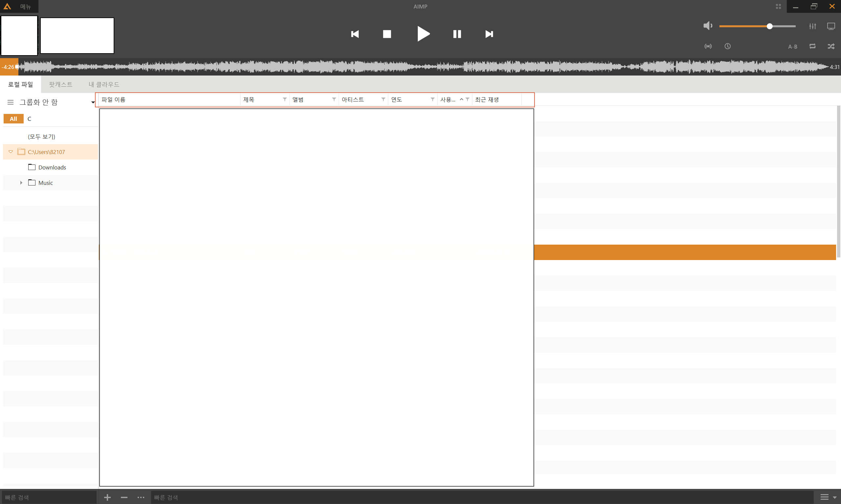Stop playback with the square button
The height and width of the screenshot is (504, 841).
(x=387, y=34)
